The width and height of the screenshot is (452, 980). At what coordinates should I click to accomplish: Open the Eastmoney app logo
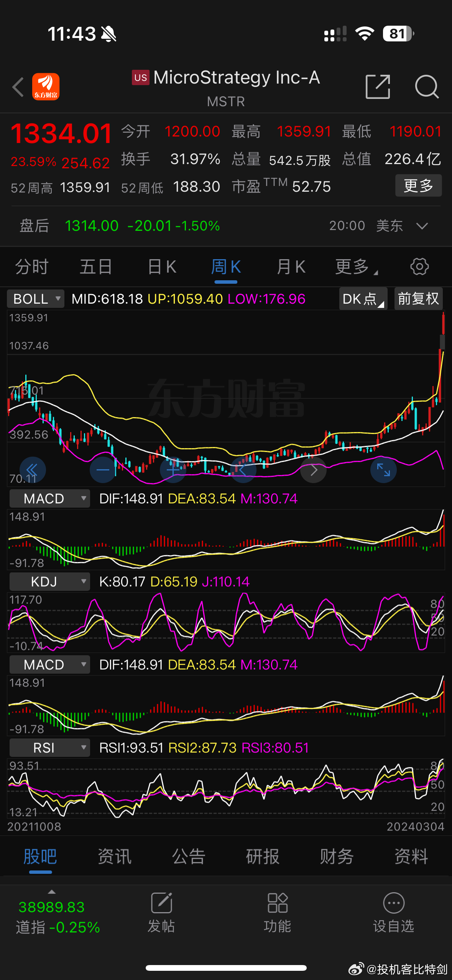46,87
